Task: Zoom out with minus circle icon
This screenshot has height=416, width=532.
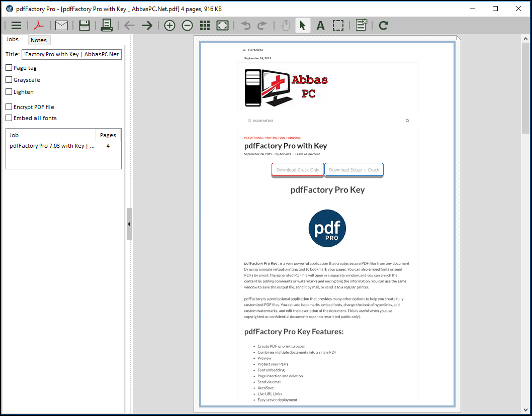Action: [187, 26]
